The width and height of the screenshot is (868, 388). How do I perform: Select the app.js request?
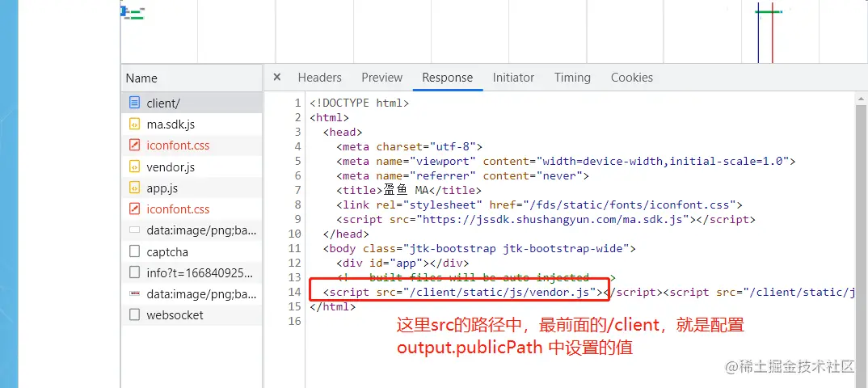192,188
